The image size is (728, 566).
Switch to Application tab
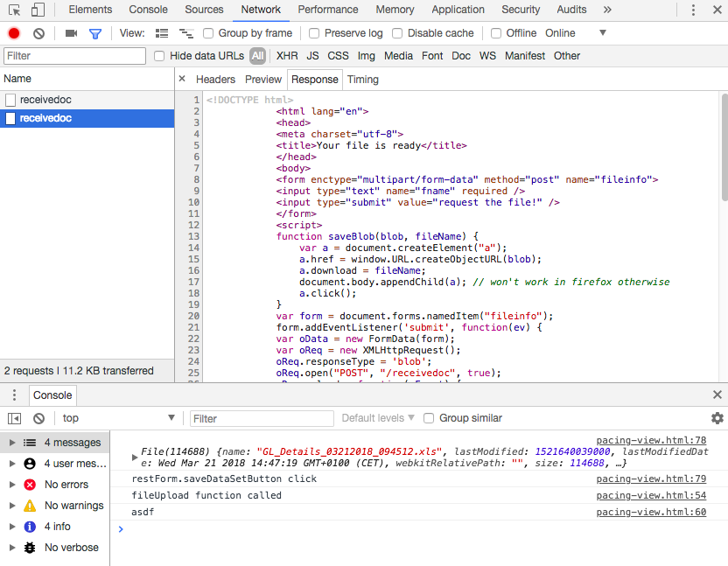[x=458, y=10]
